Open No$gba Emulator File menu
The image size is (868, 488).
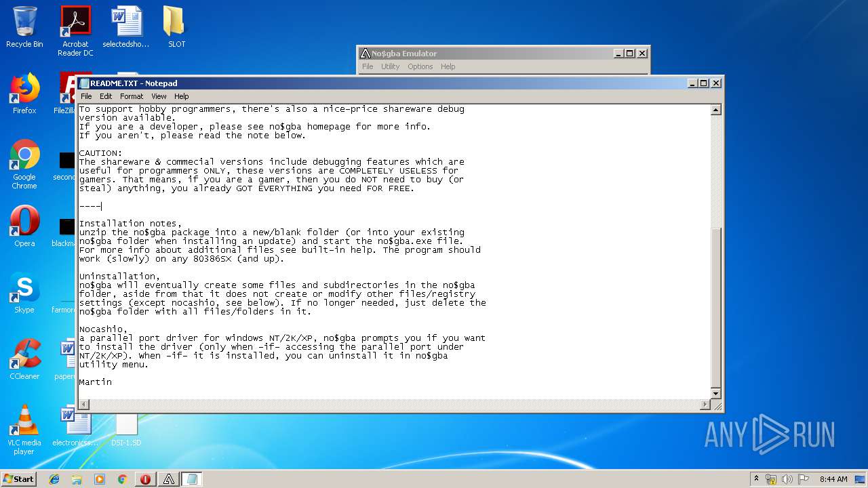368,66
